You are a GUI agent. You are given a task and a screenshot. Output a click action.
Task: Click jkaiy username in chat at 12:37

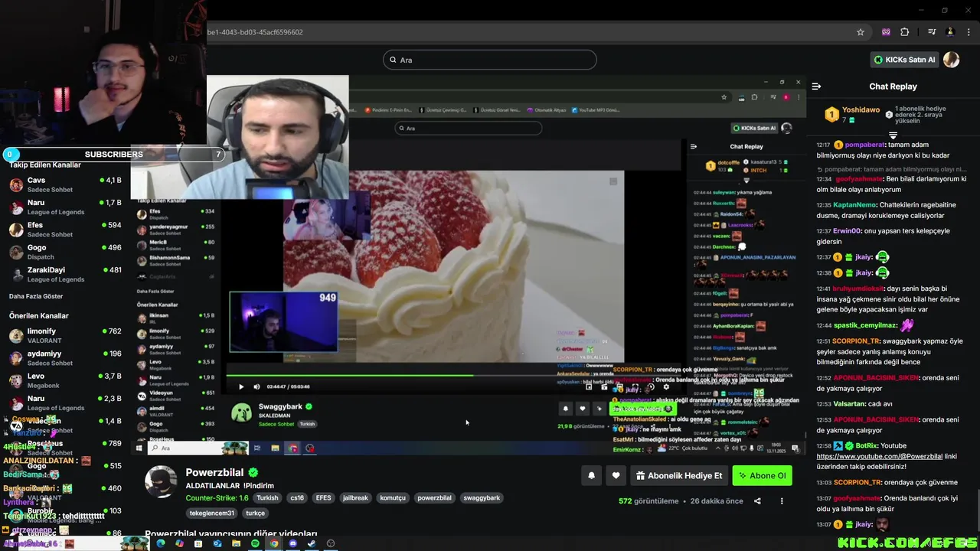864,257
